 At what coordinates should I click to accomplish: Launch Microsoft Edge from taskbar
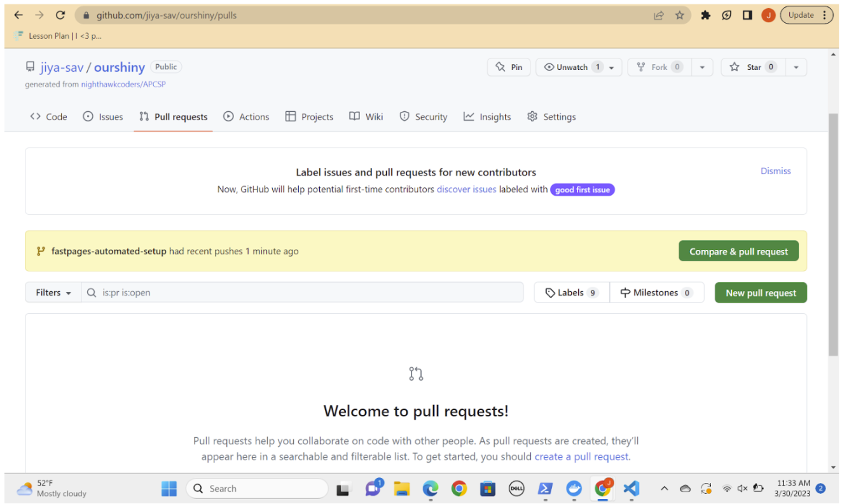click(431, 489)
